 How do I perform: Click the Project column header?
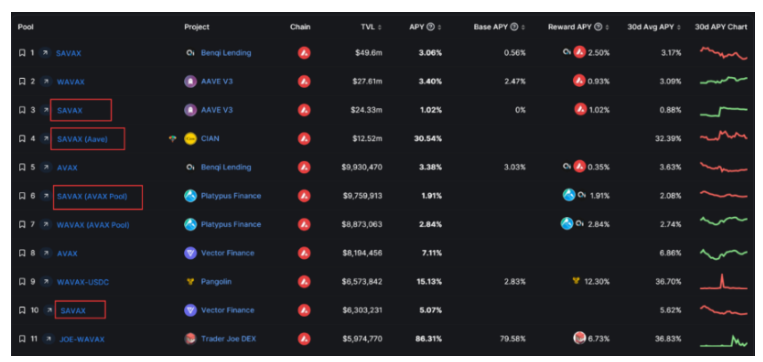[197, 27]
